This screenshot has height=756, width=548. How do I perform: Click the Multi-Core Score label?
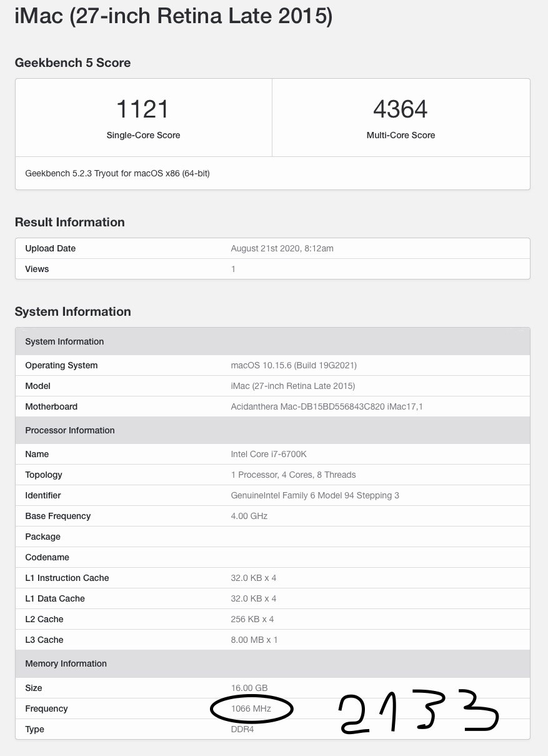pyautogui.click(x=401, y=135)
